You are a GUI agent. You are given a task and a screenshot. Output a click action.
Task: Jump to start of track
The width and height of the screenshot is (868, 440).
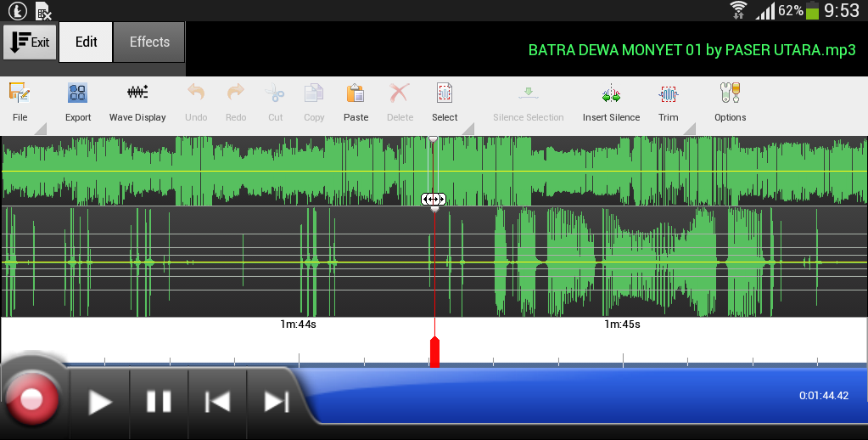point(217,402)
